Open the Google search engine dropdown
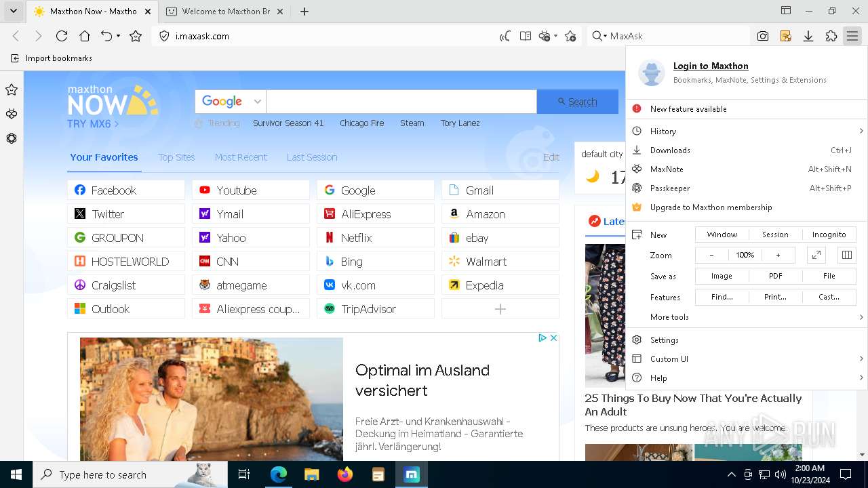Viewport: 868px width, 488px height. [231, 102]
